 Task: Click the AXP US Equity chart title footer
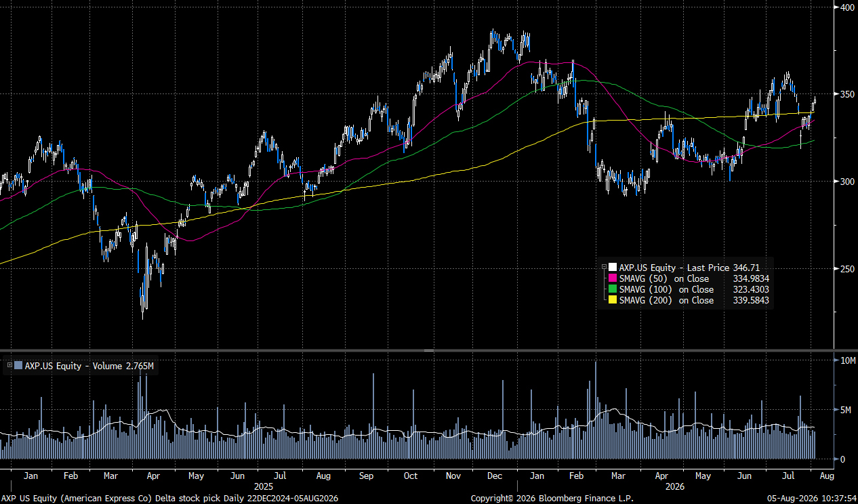click(x=170, y=499)
